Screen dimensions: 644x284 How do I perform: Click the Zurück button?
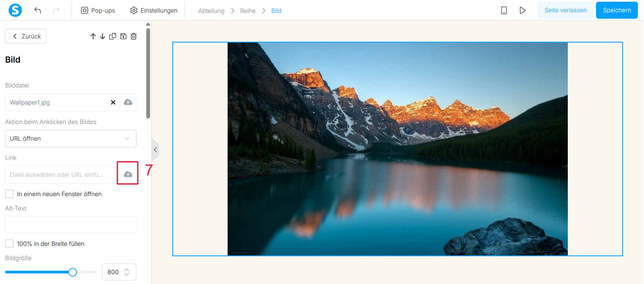26,36
